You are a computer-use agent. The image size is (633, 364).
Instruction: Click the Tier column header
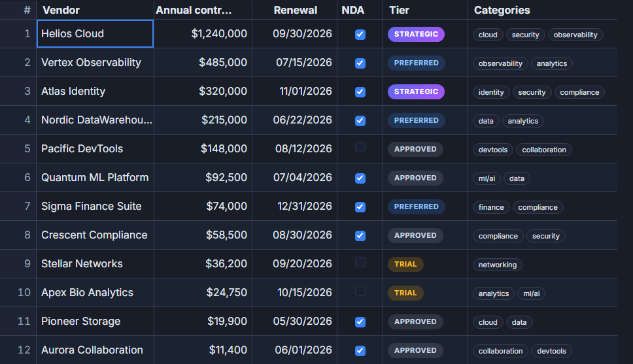399,10
